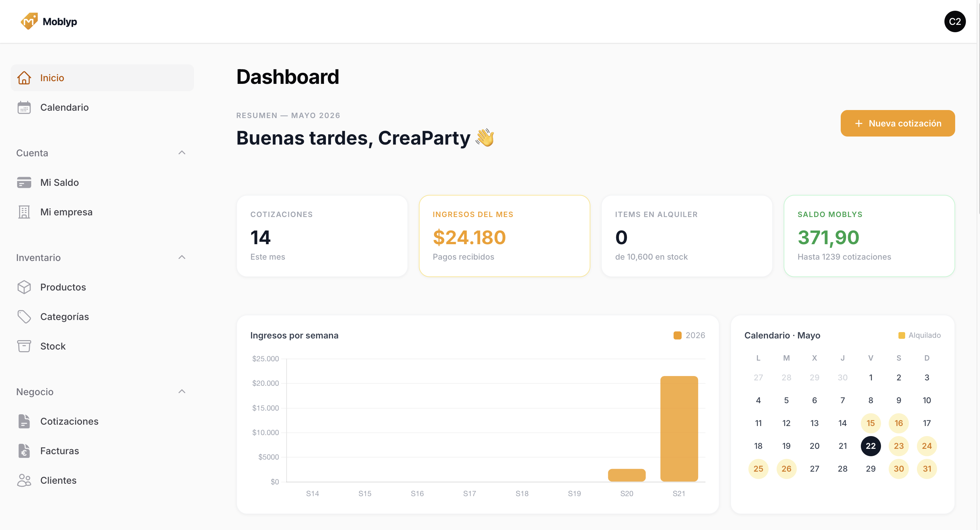Select day 10 in the calendar
Image resolution: width=980 pixels, height=530 pixels.
click(927, 401)
